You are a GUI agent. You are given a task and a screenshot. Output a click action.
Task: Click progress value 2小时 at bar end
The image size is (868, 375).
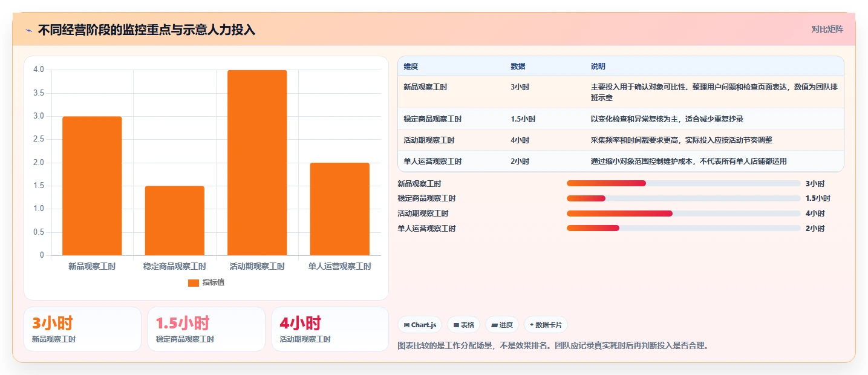click(815, 229)
